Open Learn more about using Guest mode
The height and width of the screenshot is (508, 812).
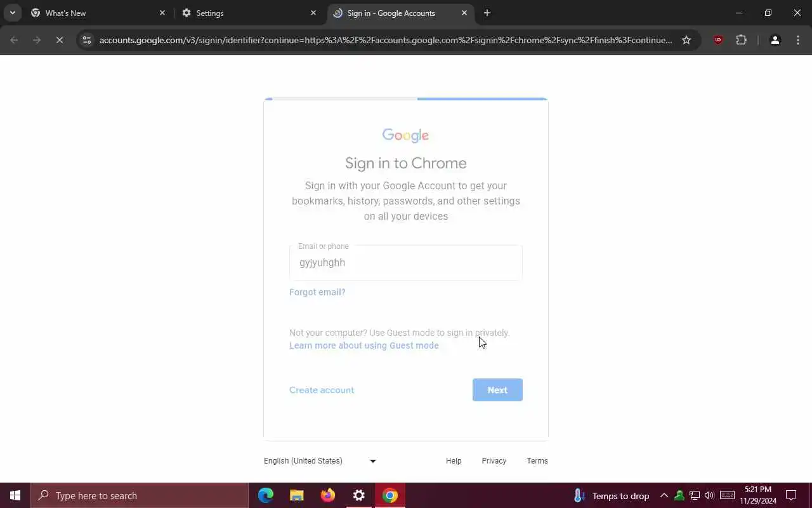(364, 345)
